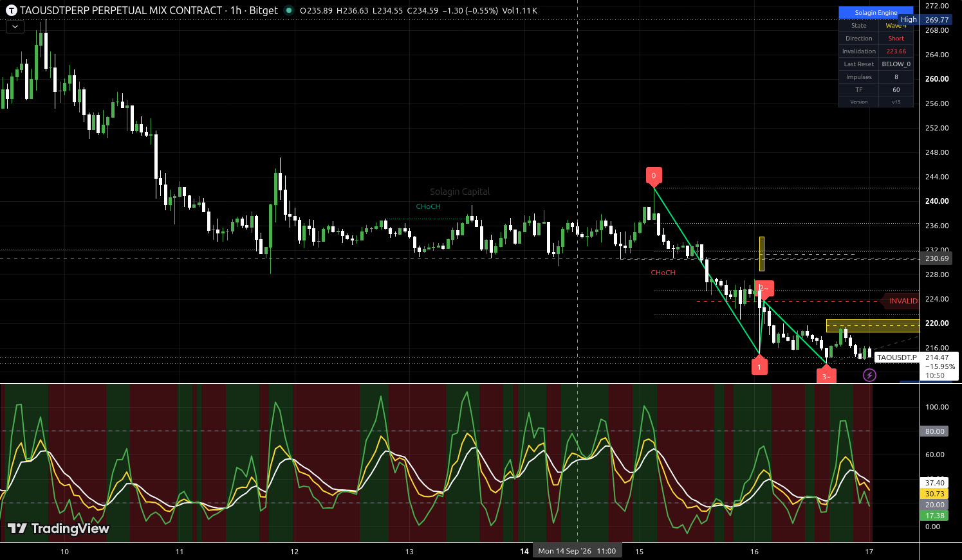Click date 16 on the time axis

[754, 551]
